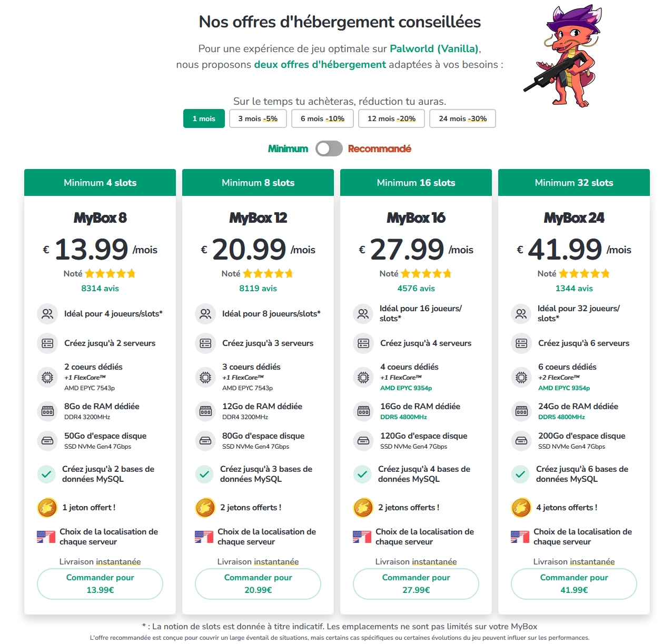Click the CPU cores icon in MyBox 16
Image resolution: width=672 pixels, height=644 pixels.
(363, 377)
